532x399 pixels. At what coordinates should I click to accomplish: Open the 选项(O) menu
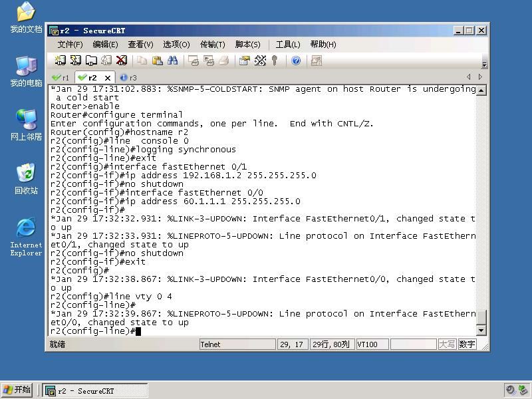[176, 45]
